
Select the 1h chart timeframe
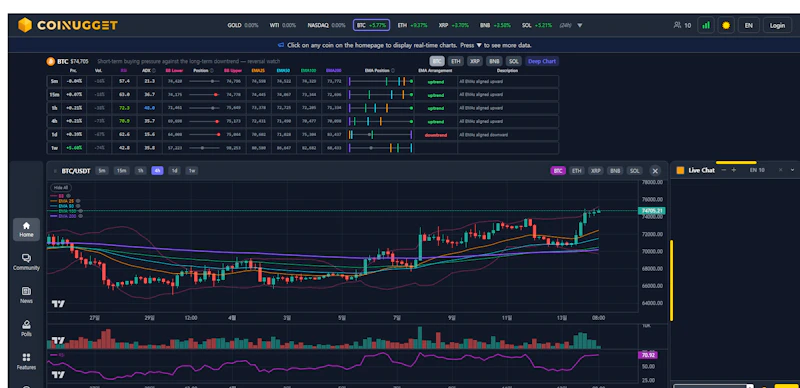click(x=140, y=171)
